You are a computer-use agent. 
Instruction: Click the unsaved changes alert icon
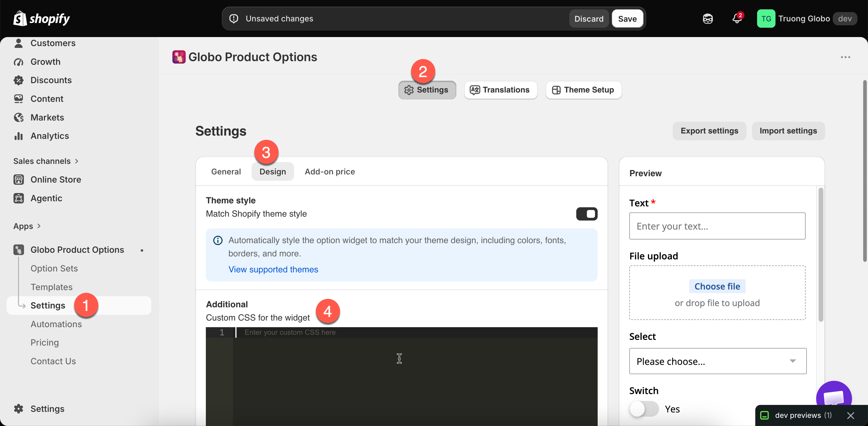point(234,18)
